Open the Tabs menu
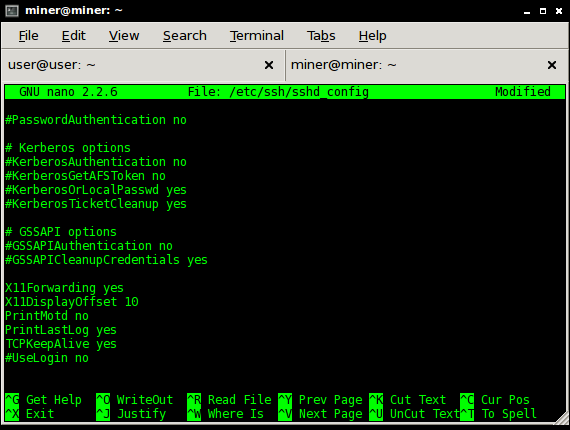 point(321,36)
